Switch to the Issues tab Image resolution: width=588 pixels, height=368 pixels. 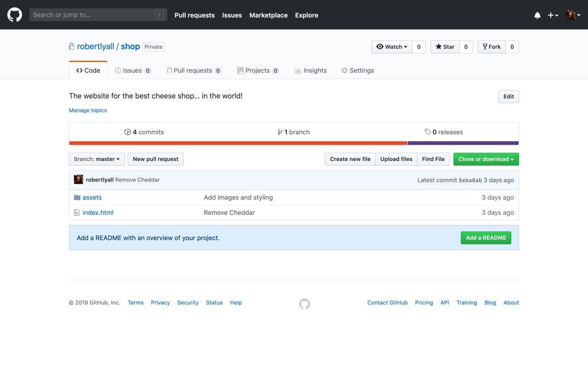click(133, 70)
